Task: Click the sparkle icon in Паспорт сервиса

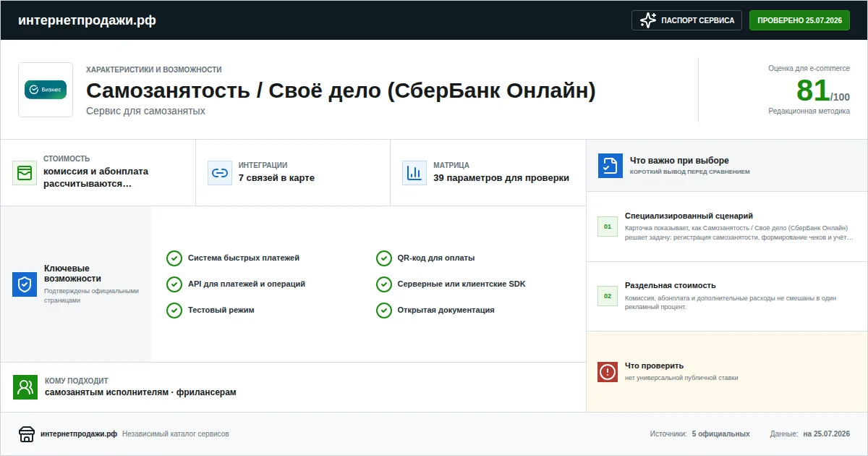Action: 648,20
